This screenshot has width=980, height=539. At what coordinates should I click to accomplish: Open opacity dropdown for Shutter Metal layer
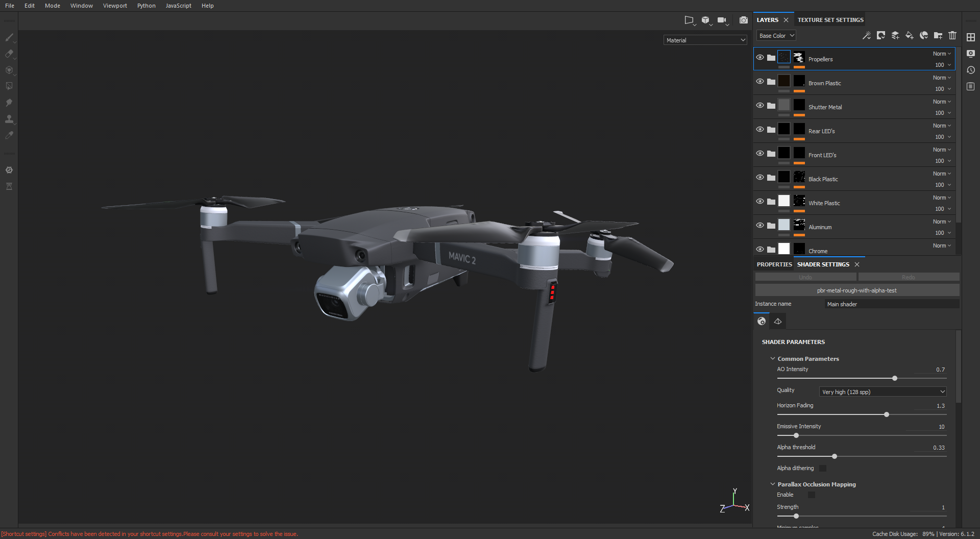click(x=943, y=113)
